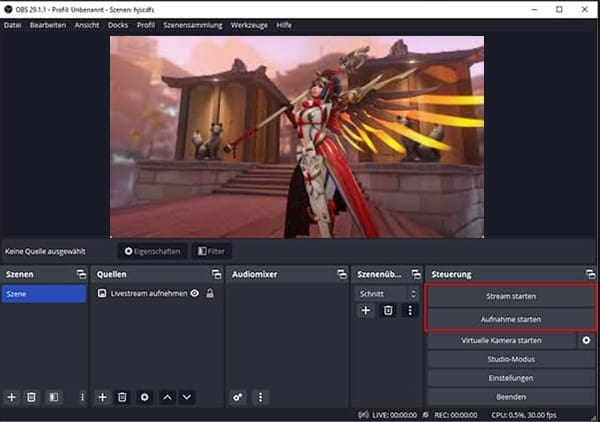The width and height of the screenshot is (600, 422).
Task: Add a new scene with plus icon
Action: [x=12, y=397]
